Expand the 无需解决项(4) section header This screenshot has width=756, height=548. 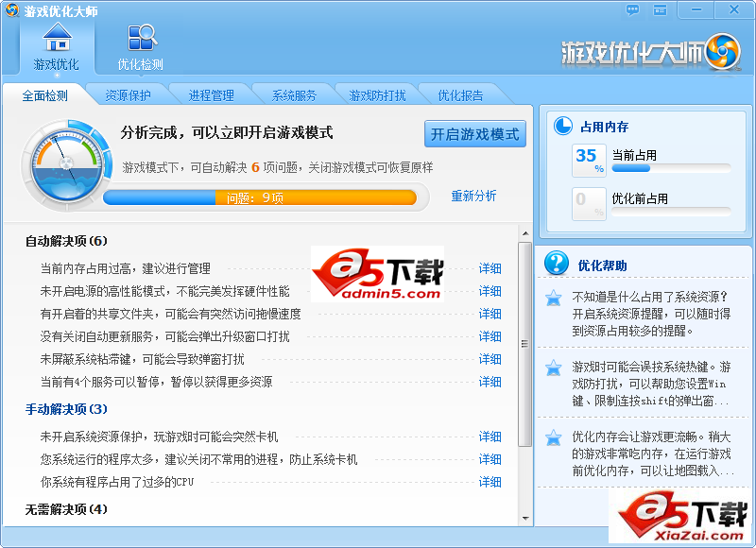pos(66,509)
